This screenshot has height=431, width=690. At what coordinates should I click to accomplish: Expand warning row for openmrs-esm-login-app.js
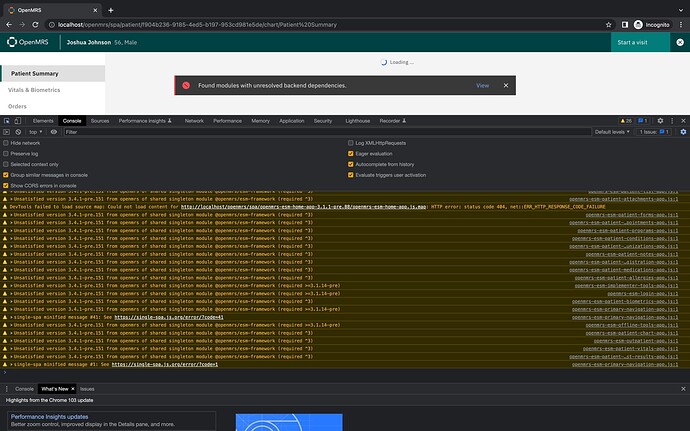(x=11, y=294)
